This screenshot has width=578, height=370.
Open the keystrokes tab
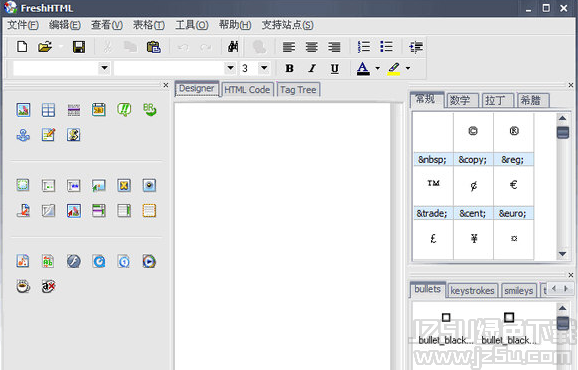[x=472, y=290]
